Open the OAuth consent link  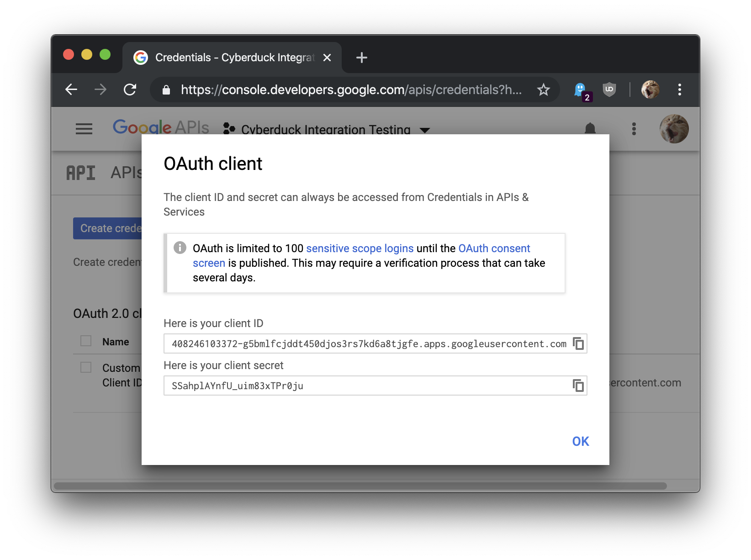[x=494, y=248]
